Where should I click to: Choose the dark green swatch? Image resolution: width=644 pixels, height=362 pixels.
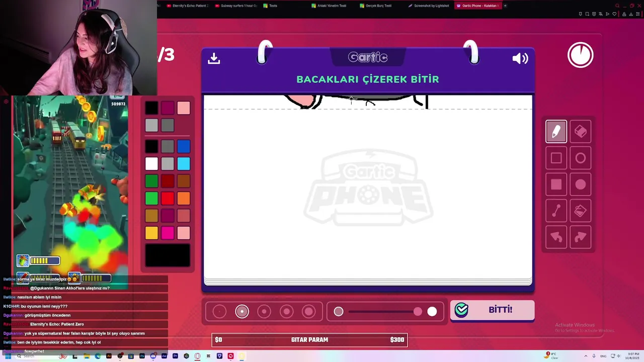coord(151,181)
